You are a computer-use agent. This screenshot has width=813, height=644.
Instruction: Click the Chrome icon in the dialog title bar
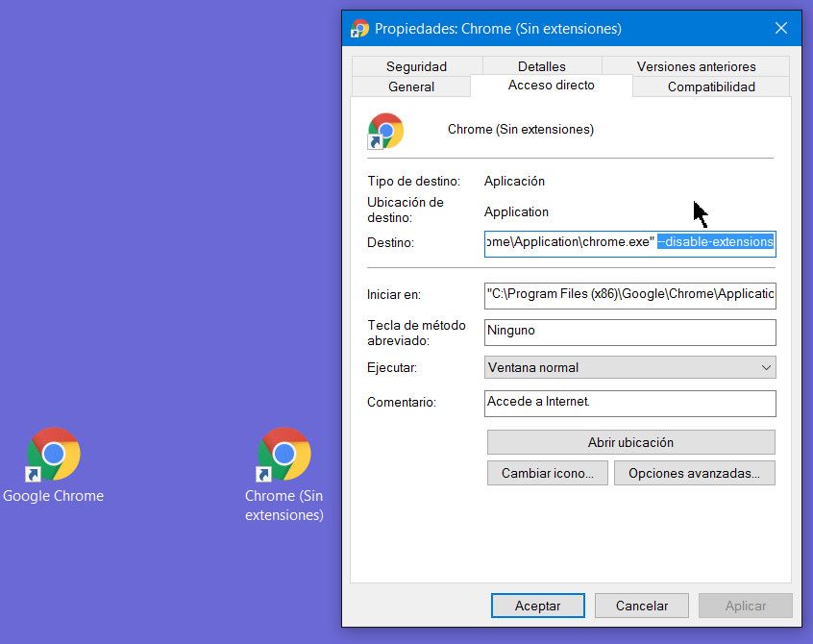pyautogui.click(x=360, y=29)
